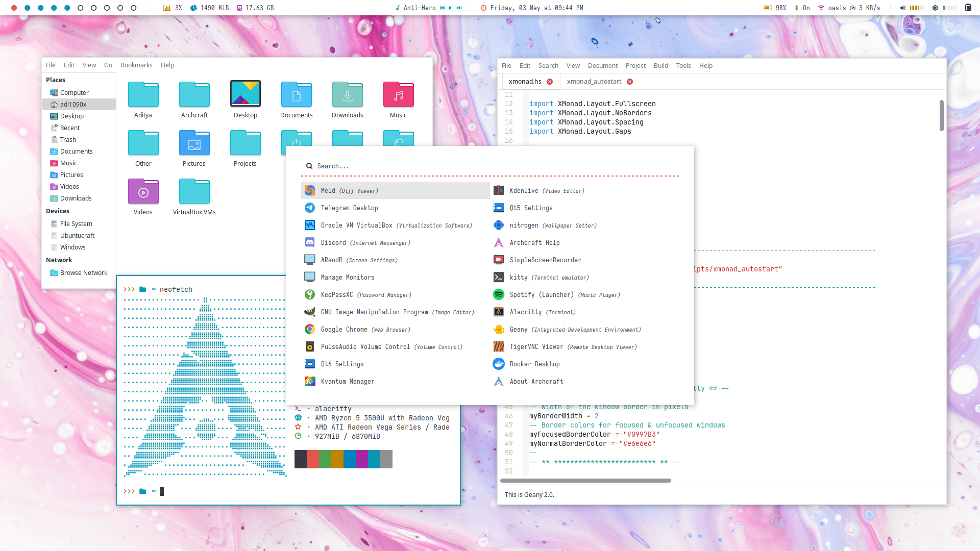
Task: Start Docker Desktop from launcher
Action: (534, 364)
